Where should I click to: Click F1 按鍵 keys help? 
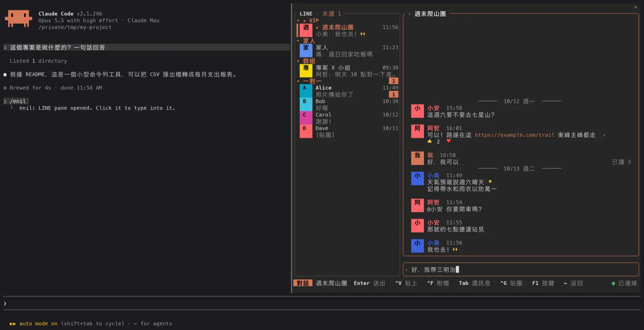click(543, 283)
